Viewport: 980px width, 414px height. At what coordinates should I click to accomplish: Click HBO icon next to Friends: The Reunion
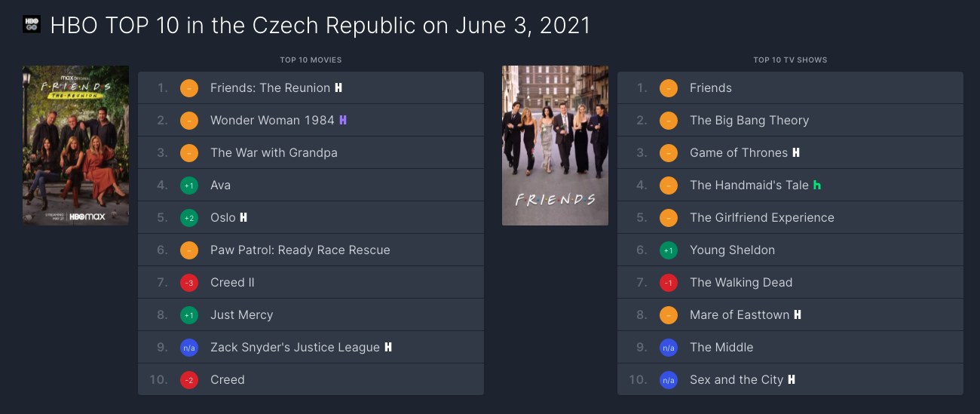click(x=338, y=88)
